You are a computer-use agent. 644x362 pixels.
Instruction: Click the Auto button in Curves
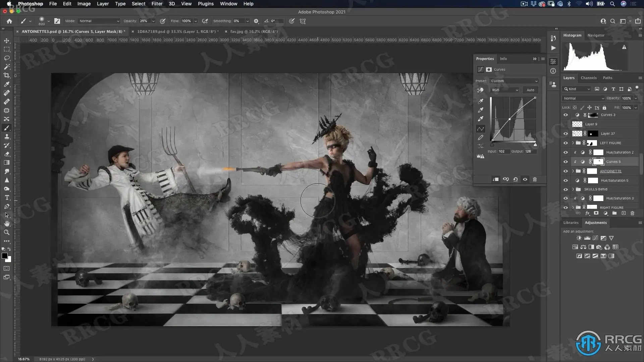point(530,90)
